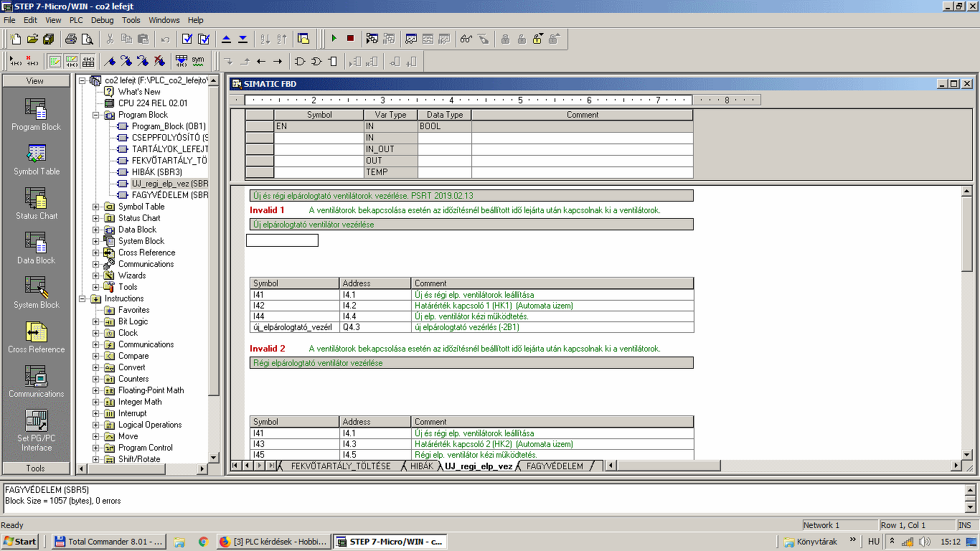Expand the Bit Logic instructions node
The image size is (980, 551).
[96, 321]
